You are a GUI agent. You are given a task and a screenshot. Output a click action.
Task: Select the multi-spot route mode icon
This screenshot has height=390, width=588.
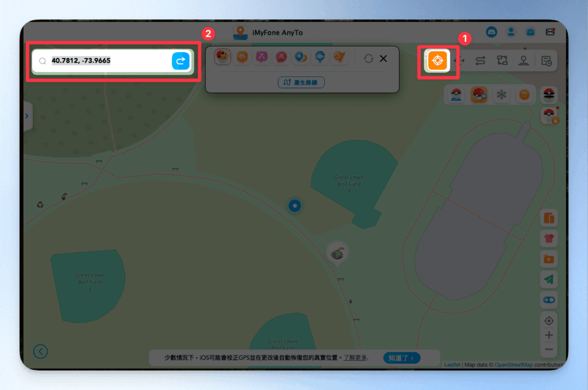click(x=502, y=60)
